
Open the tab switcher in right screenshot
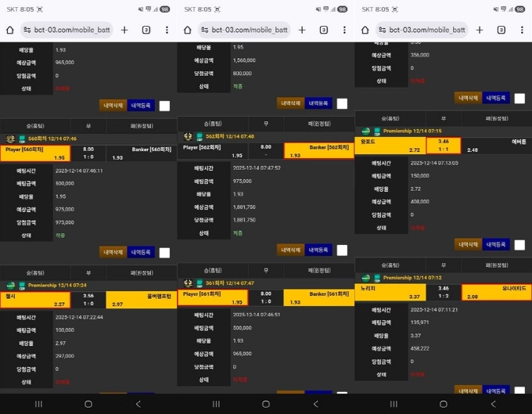click(x=501, y=30)
